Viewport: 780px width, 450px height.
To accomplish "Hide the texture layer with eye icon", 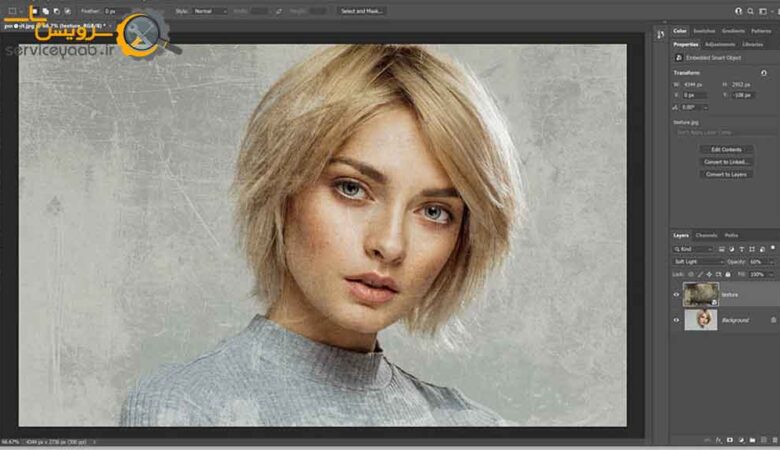I will click(676, 294).
